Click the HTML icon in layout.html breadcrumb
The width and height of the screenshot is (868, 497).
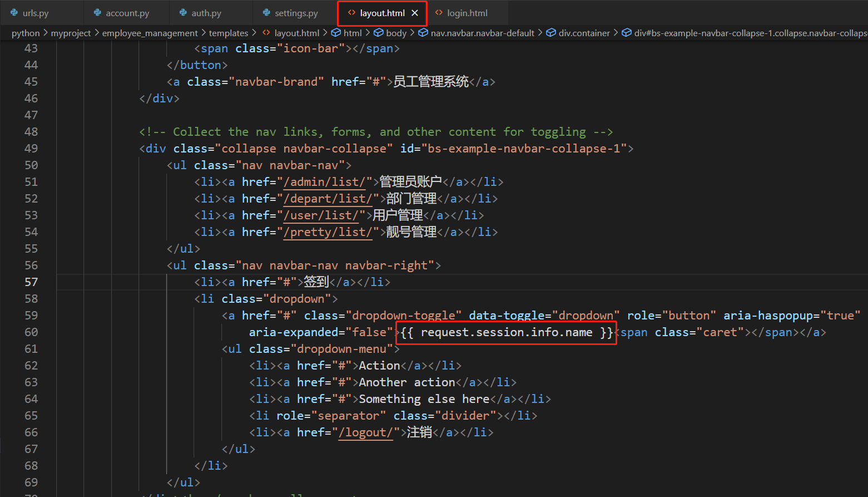pos(266,33)
